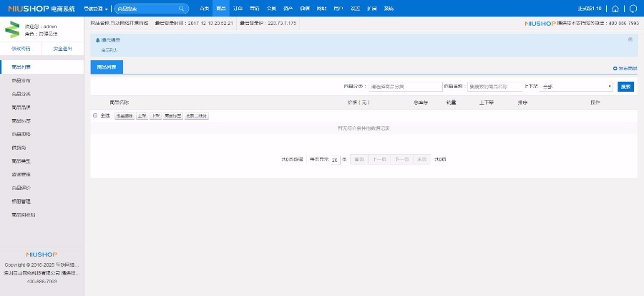Open the 会员 top menu item

pos(271,9)
